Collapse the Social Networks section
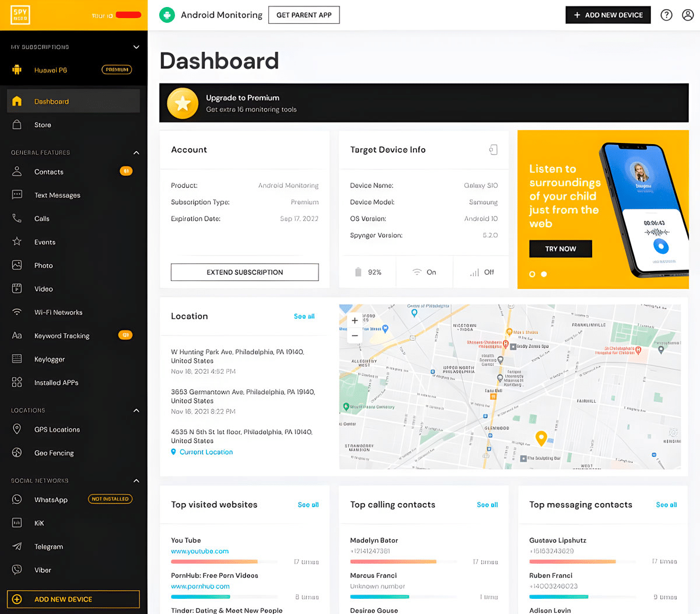This screenshot has height=614, width=700. pos(136,480)
